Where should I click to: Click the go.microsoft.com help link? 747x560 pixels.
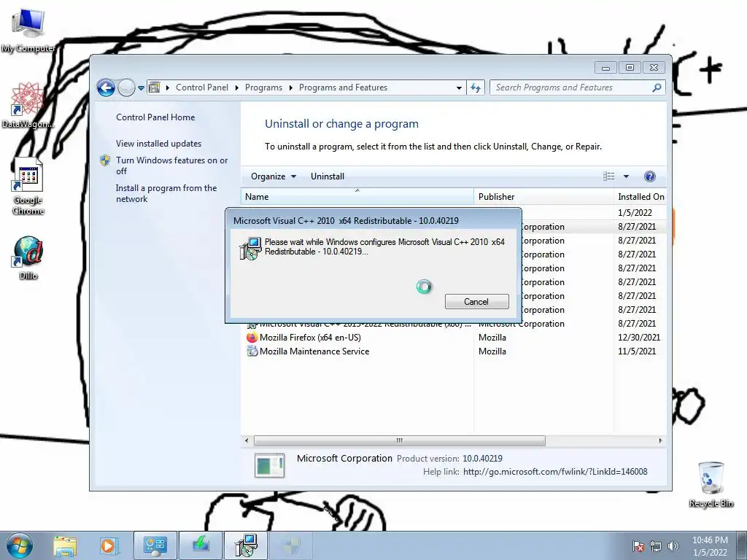click(x=555, y=472)
